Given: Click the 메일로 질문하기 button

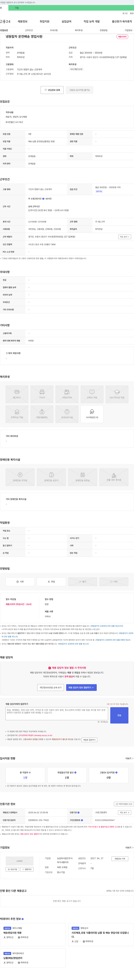Looking at the screenshot, I should pyautogui.click(x=89, y=740).
